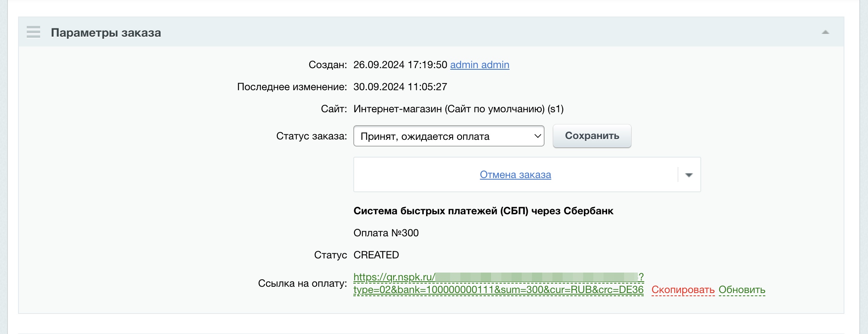Screen dimensions: 868x334
Task: Click Обновить to refresh the payment link
Action: click(x=742, y=290)
